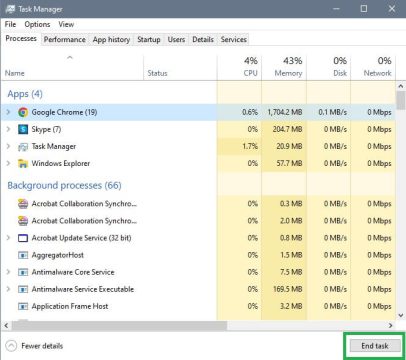This screenshot has height=360, width=406.
Task: Click the vertical scrollbar down arrow
Action: 401,315
